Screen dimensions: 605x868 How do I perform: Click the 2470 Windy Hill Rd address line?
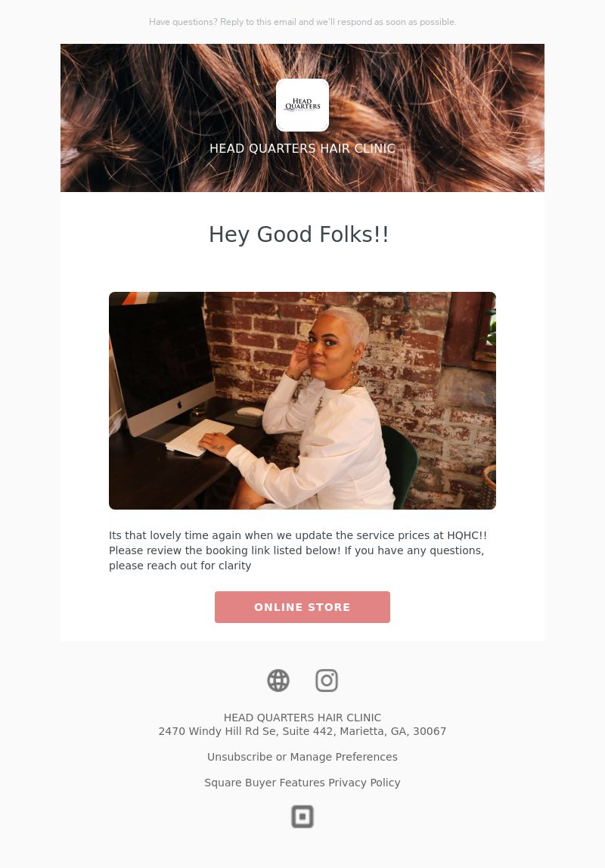[x=302, y=731]
